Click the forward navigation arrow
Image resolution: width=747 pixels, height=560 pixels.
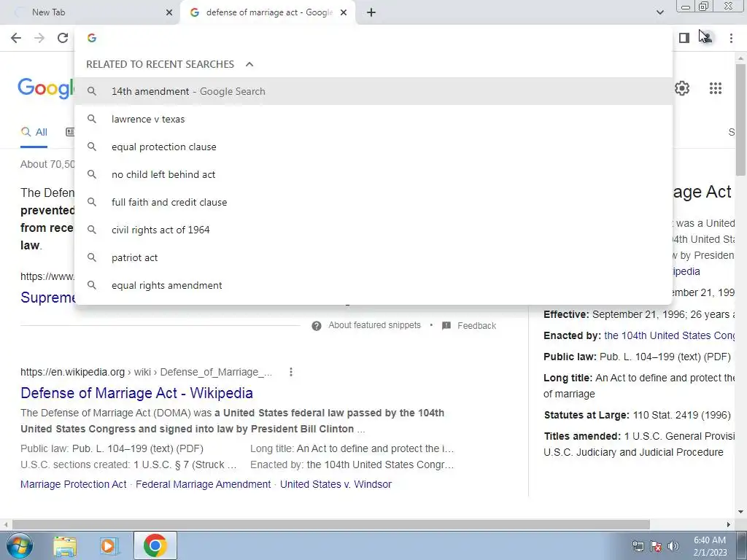tap(39, 38)
